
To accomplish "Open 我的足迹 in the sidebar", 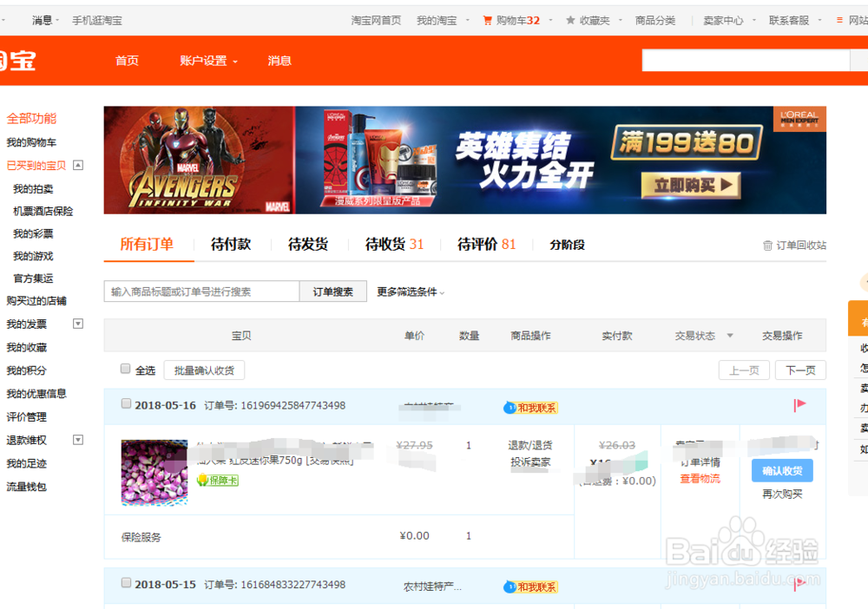I will point(27,463).
